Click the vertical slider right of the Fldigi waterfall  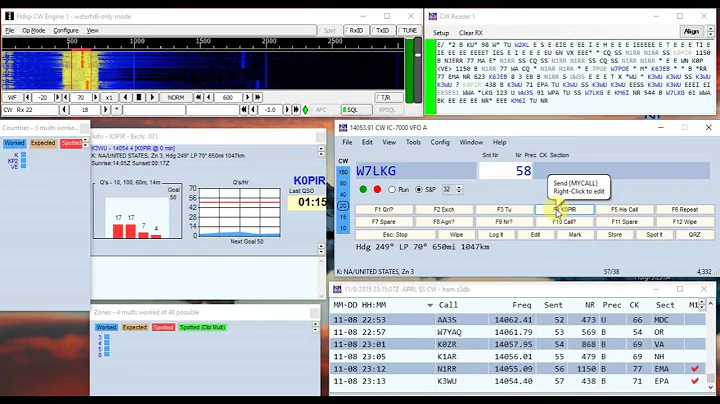[417, 70]
